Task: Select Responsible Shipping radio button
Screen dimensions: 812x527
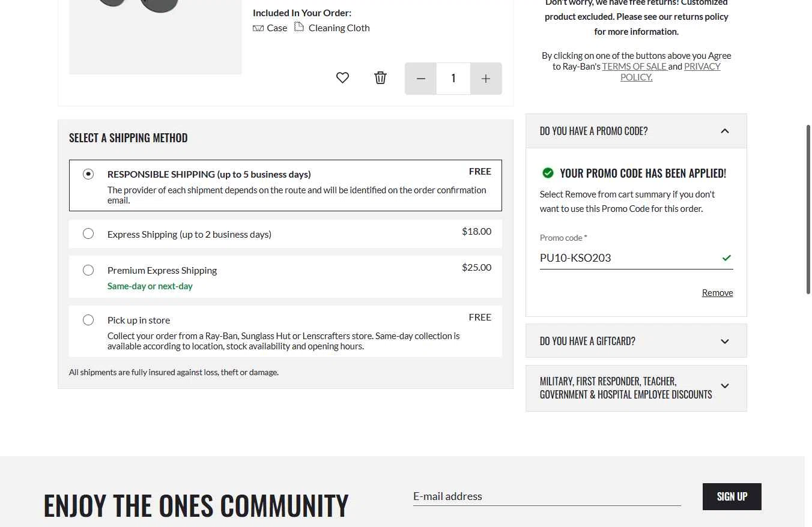Action: coord(88,174)
